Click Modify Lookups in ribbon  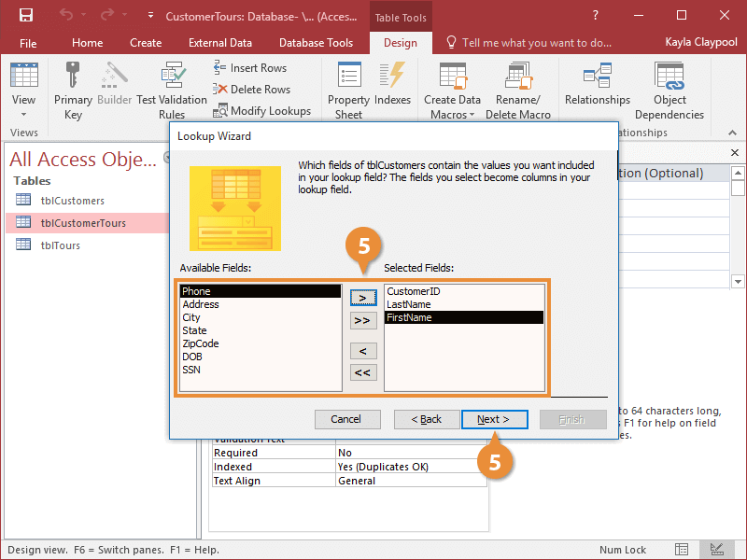point(261,111)
